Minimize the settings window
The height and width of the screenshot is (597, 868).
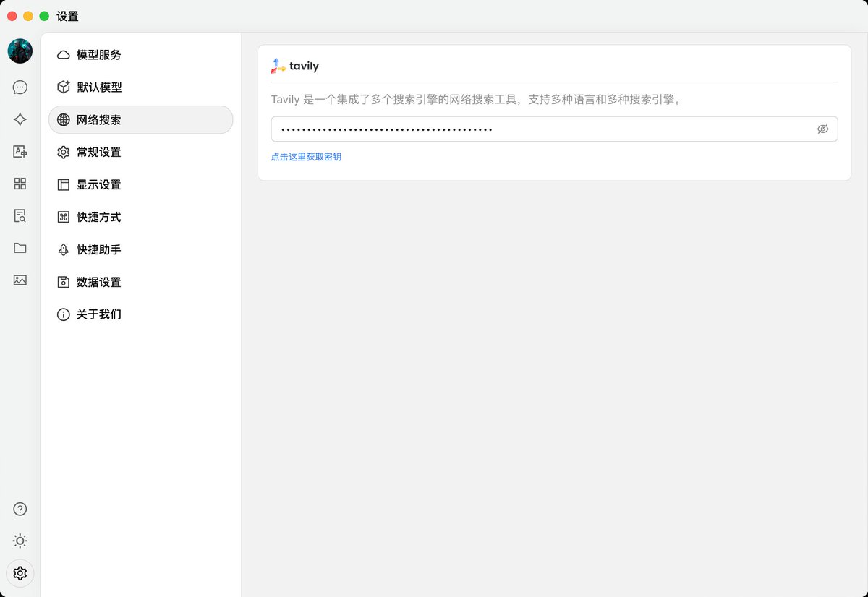[x=28, y=16]
